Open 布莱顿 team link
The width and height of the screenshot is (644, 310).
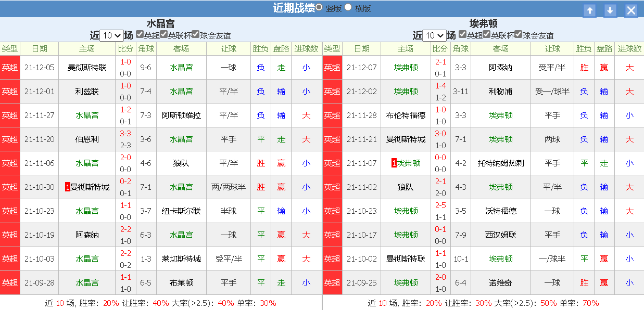click(x=181, y=282)
